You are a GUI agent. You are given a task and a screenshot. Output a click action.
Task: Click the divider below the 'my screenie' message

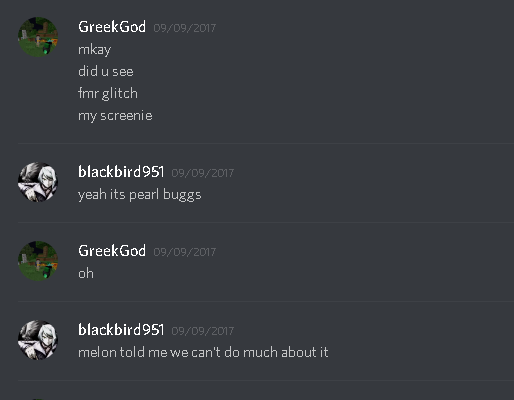[266, 143]
